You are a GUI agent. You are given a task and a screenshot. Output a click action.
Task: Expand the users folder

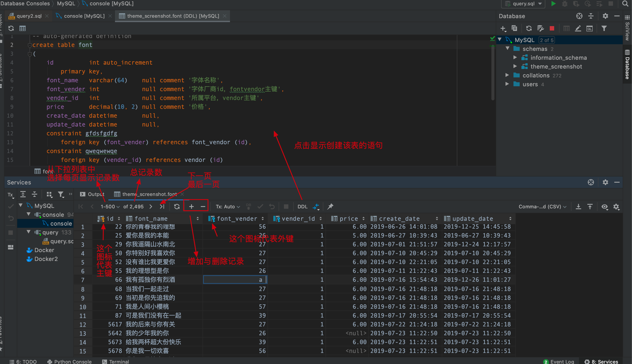507,84
